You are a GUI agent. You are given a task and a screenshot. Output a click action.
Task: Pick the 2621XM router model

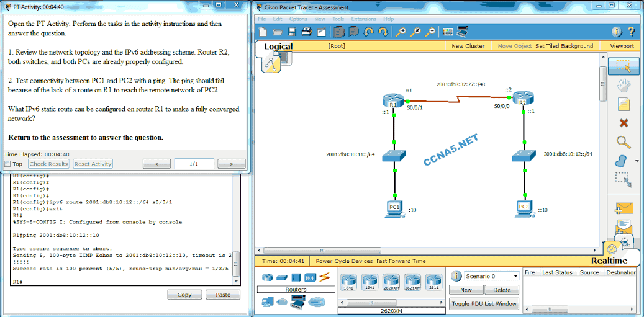412,282
